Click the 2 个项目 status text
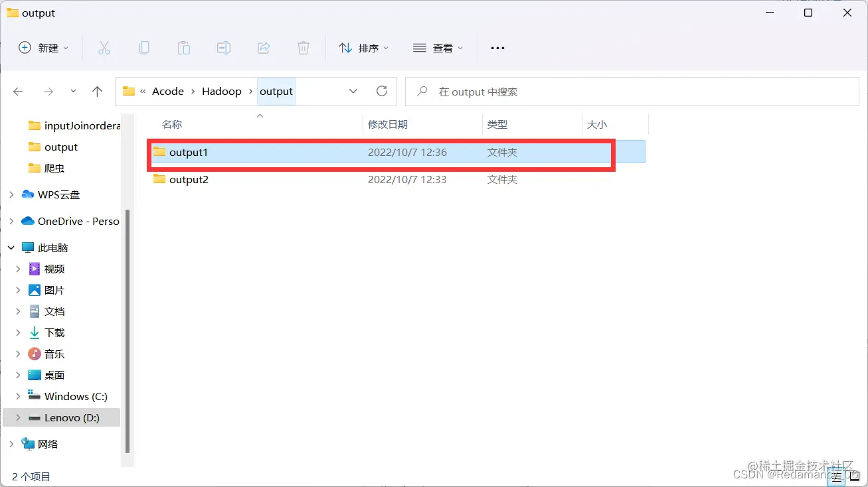Image resolution: width=868 pixels, height=487 pixels. pyautogui.click(x=31, y=476)
